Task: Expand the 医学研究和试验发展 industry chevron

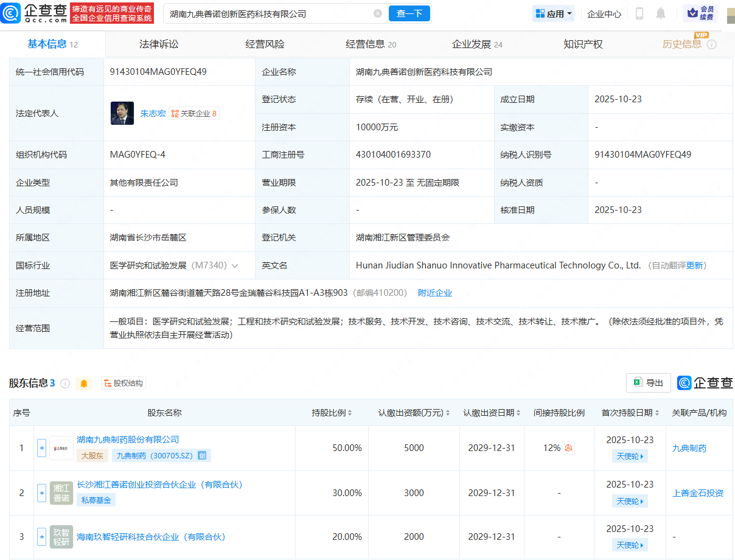Action: click(235, 266)
